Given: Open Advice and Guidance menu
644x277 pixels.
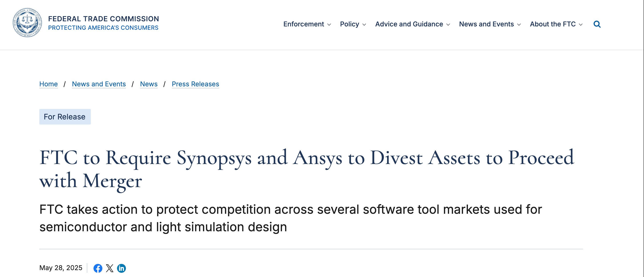Looking at the screenshot, I should [x=409, y=24].
